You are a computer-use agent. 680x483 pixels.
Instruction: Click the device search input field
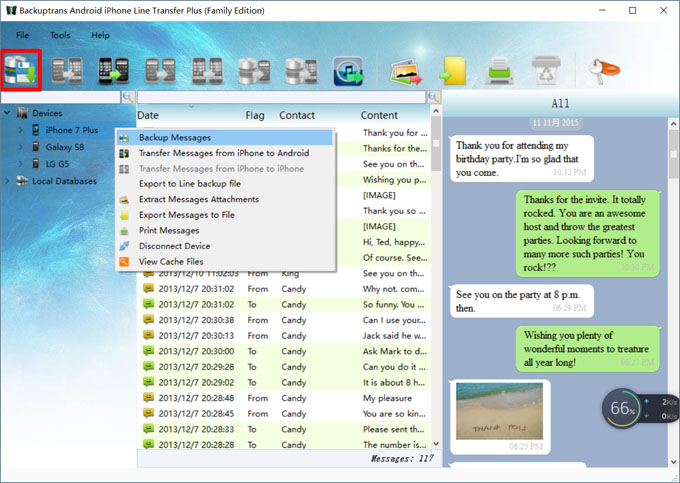[61, 97]
